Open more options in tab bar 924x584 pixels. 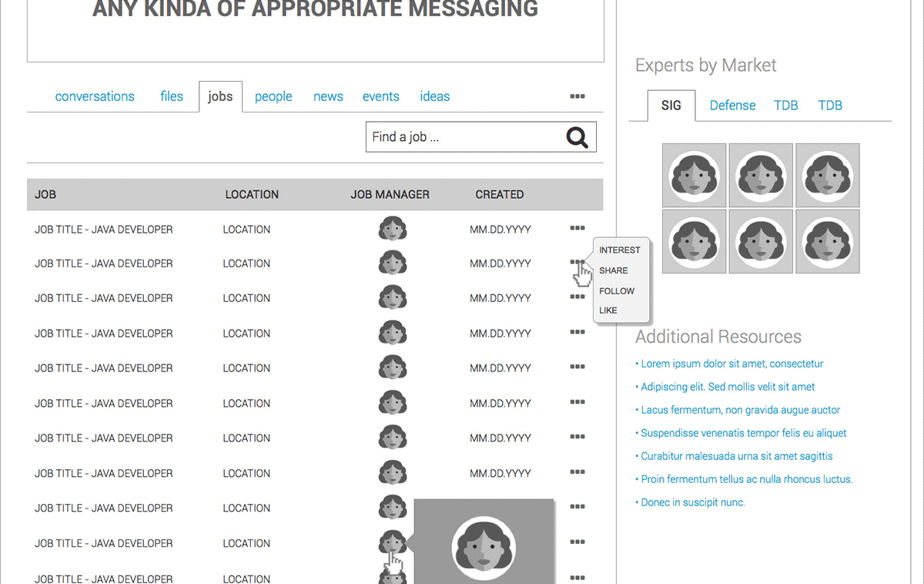(577, 96)
